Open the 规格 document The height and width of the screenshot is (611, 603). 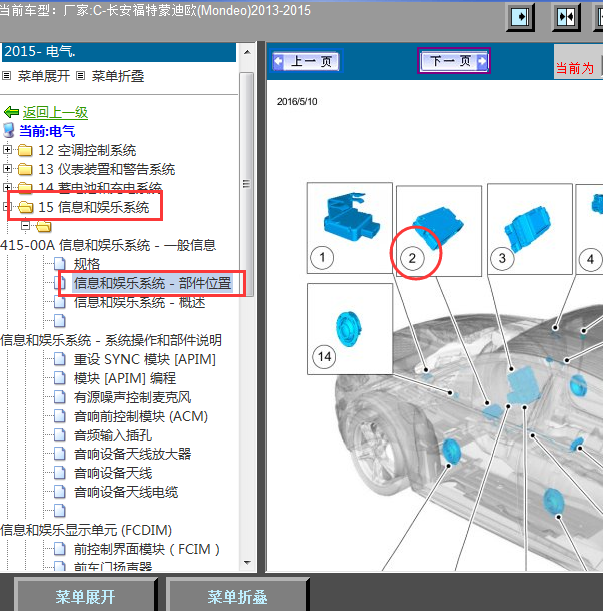[x=87, y=264]
